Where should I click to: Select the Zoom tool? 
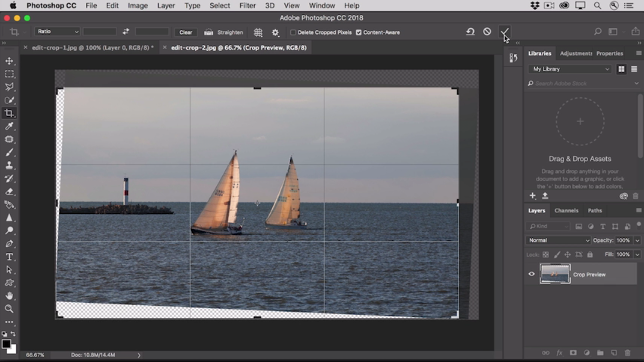click(10, 309)
